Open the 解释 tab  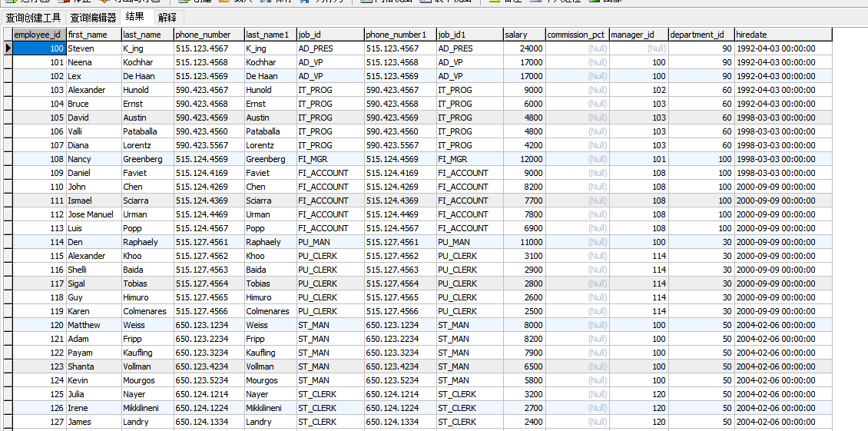click(167, 18)
